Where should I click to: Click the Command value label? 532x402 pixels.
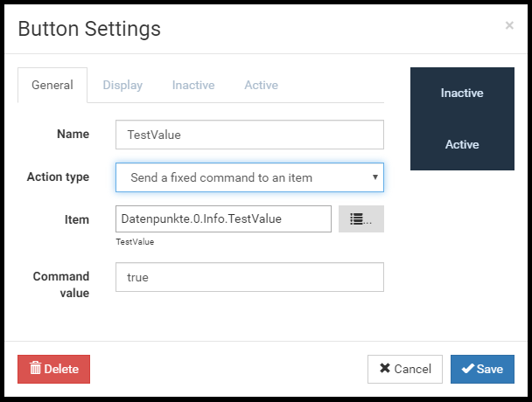[61, 284]
